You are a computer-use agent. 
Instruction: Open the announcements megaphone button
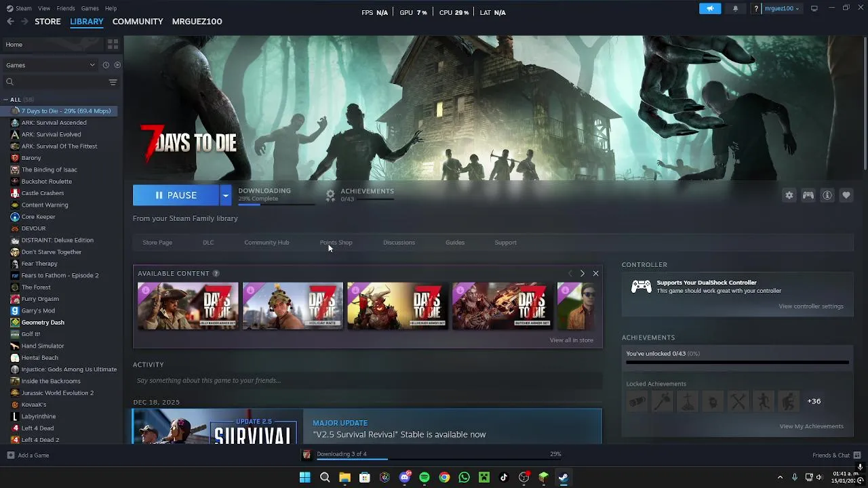709,9
